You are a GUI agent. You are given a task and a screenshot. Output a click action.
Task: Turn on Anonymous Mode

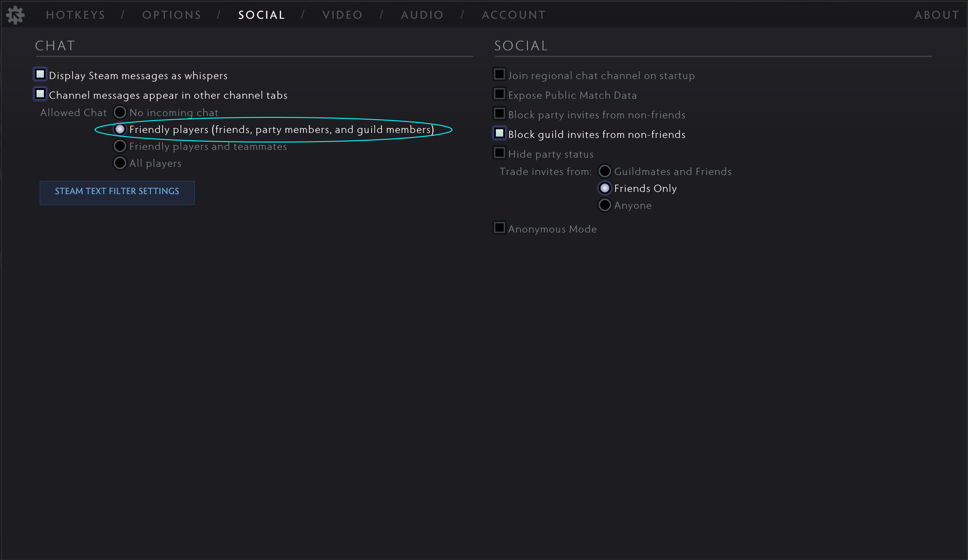click(500, 227)
